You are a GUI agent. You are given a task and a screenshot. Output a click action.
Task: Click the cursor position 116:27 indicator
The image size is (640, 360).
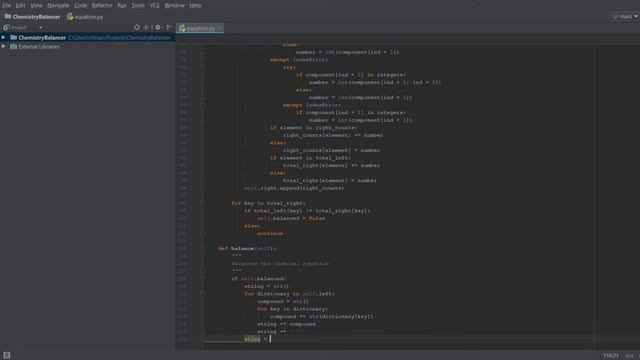click(x=611, y=356)
